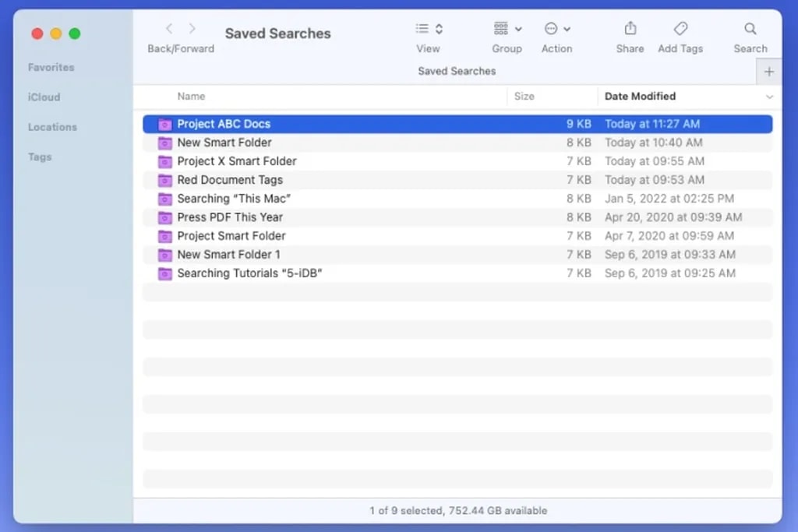The image size is (798, 532).
Task: Click the Search icon in the toolbar
Action: coord(750,28)
